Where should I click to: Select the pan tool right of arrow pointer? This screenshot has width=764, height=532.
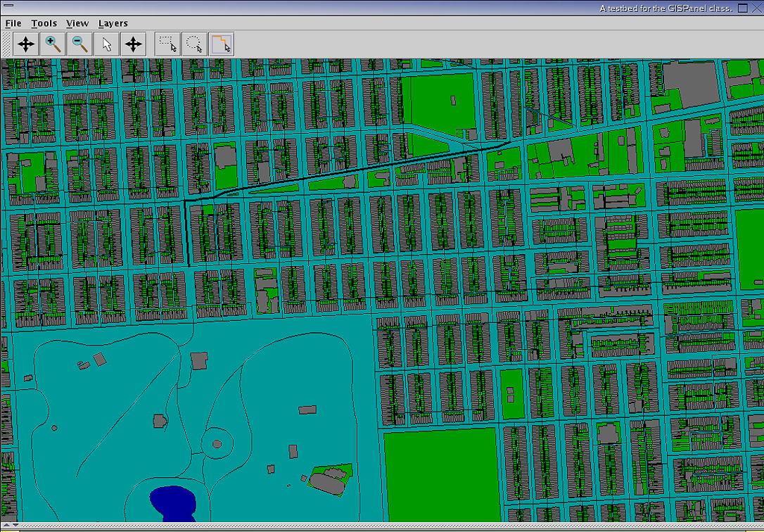click(133, 44)
